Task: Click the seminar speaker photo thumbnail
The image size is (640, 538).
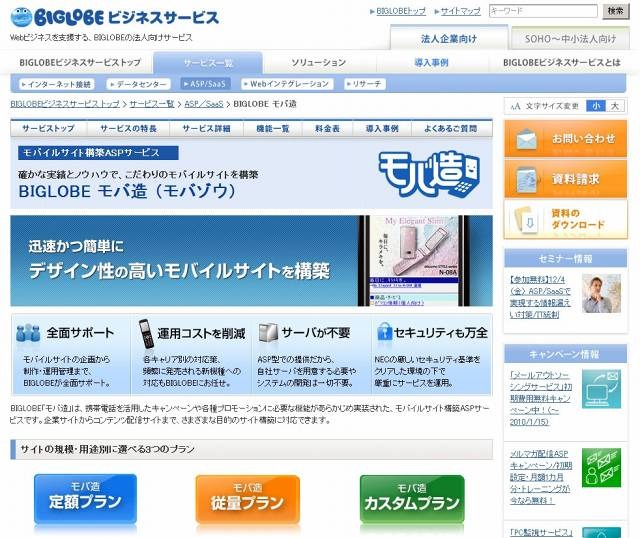Action: (x=601, y=293)
